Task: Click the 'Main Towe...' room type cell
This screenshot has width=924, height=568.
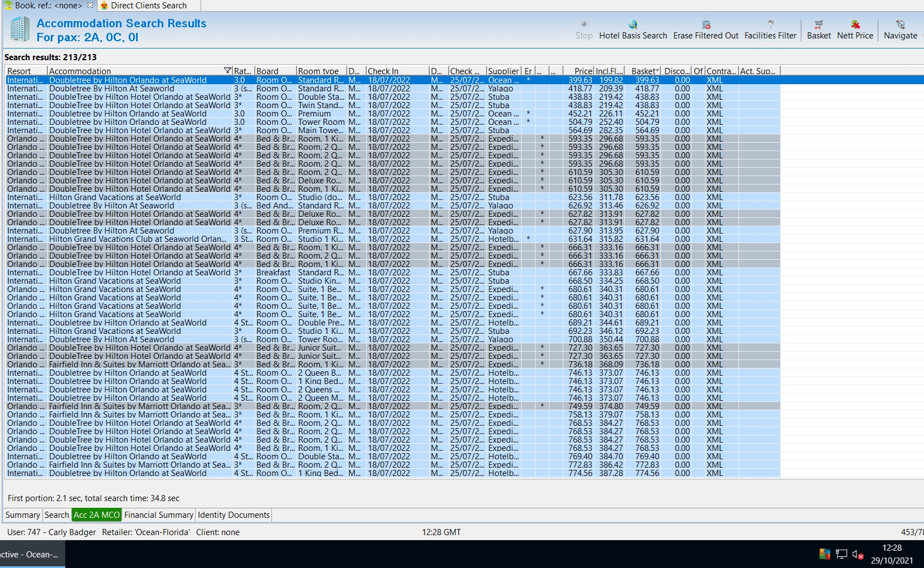Action: click(320, 130)
